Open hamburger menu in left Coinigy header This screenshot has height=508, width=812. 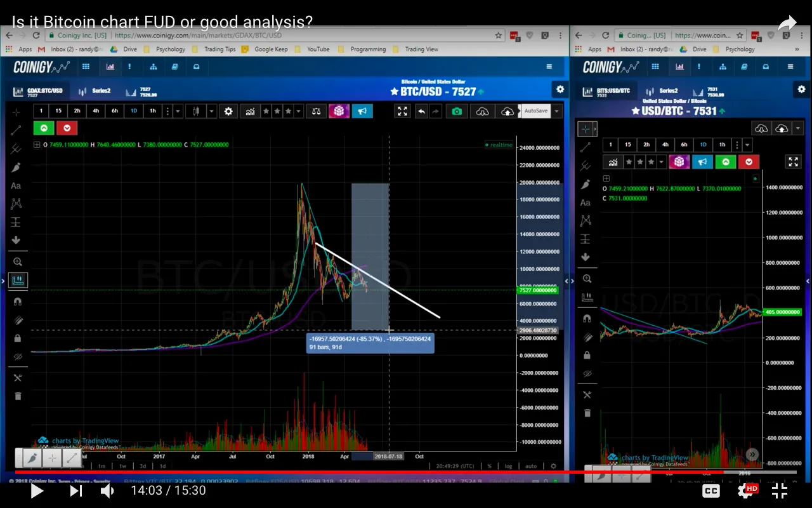pos(549,67)
